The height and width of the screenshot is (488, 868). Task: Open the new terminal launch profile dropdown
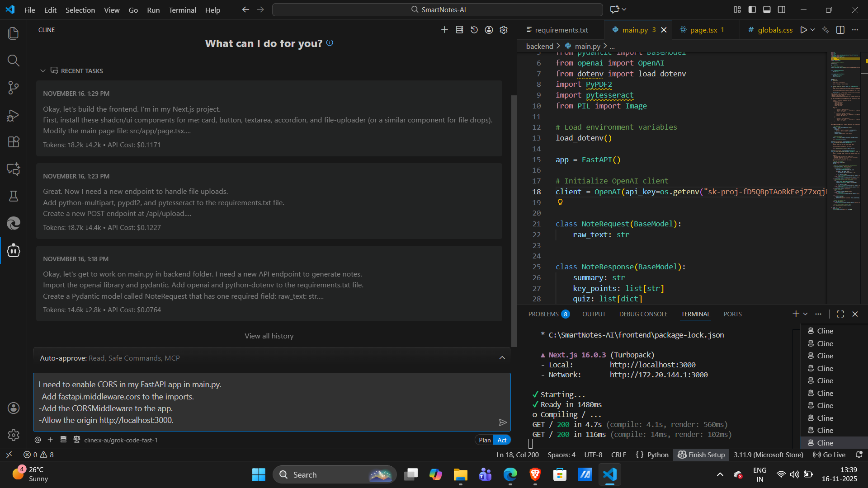pos(806,314)
